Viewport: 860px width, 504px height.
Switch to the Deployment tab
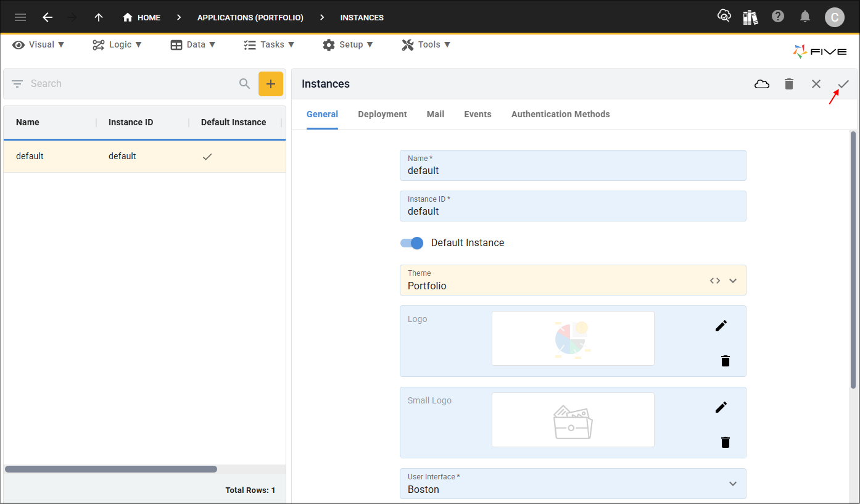[x=382, y=114]
